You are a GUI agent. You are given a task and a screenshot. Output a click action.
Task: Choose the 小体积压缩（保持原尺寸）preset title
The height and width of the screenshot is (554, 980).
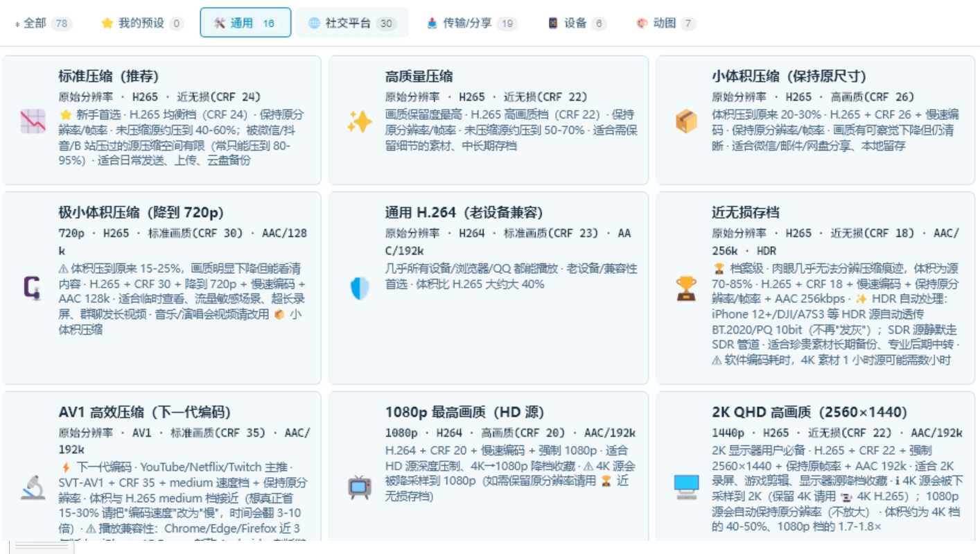789,76
